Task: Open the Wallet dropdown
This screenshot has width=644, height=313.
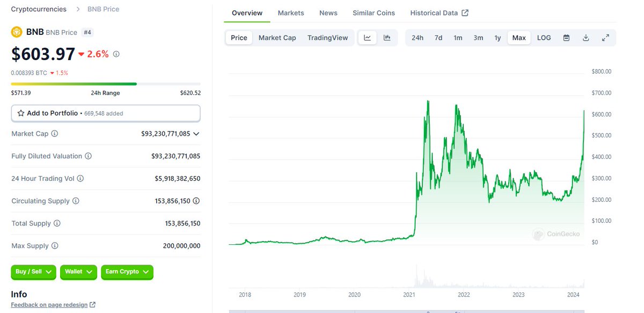Action: [x=78, y=272]
